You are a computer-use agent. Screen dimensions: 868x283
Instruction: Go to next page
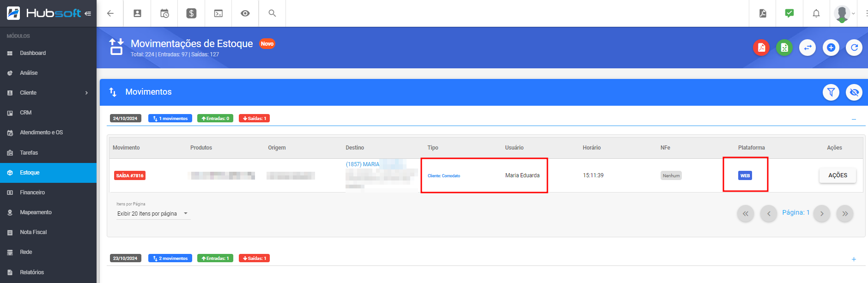(x=822, y=214)
